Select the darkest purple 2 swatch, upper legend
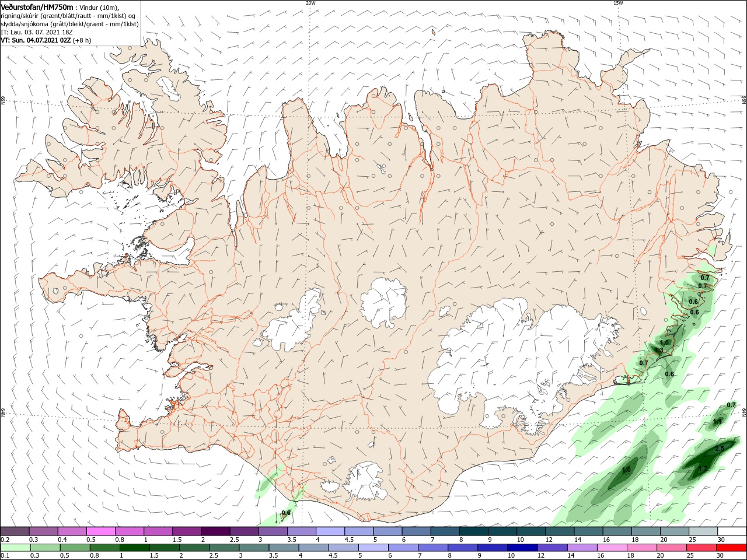This screenshot has height=560, width=747. [215, 531]
